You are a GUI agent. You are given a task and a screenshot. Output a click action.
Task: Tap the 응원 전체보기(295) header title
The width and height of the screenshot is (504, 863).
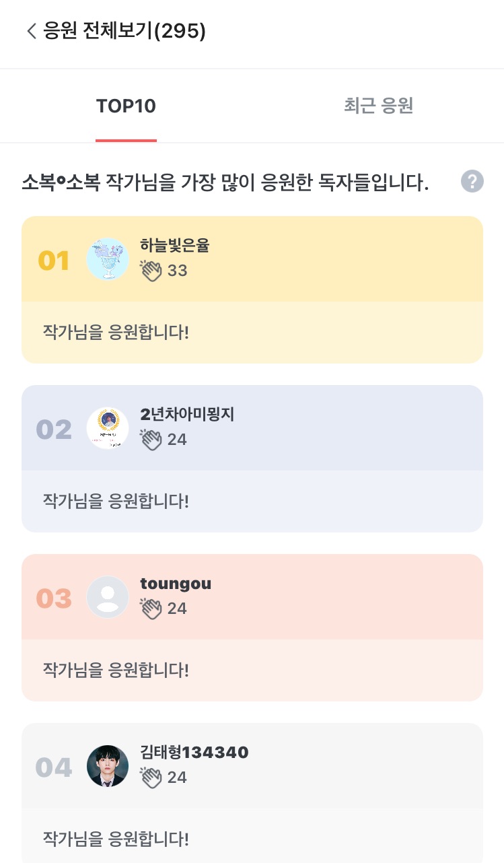(124, 31)
